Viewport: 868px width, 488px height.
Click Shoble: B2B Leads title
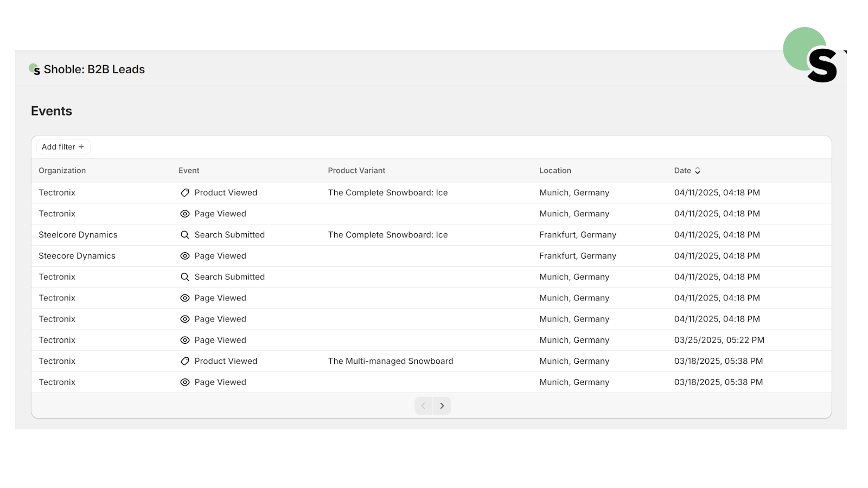(94, 69)
